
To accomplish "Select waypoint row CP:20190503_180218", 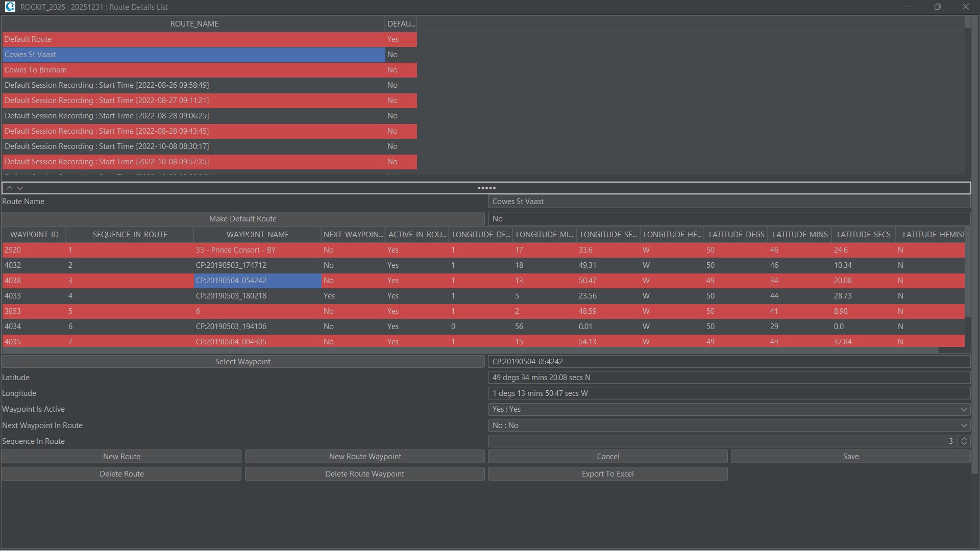I will pyautogui.click(x=231, y=296).
